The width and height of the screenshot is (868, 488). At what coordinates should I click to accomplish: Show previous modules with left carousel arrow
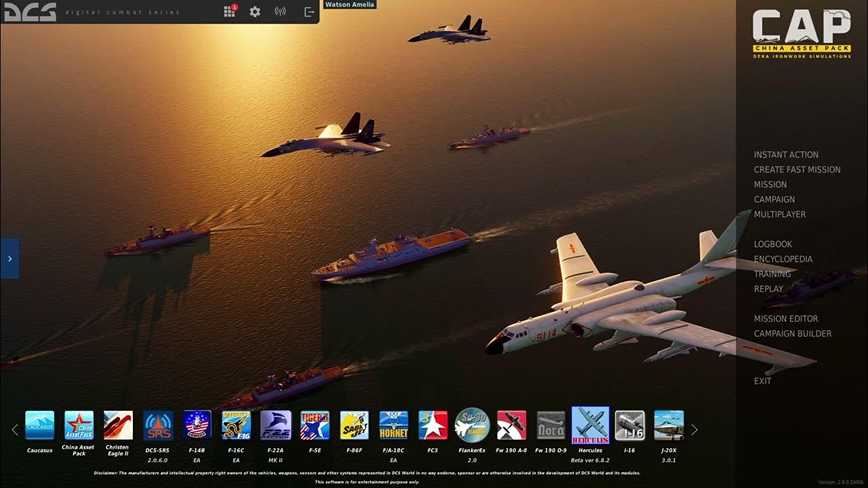[15, 429]
